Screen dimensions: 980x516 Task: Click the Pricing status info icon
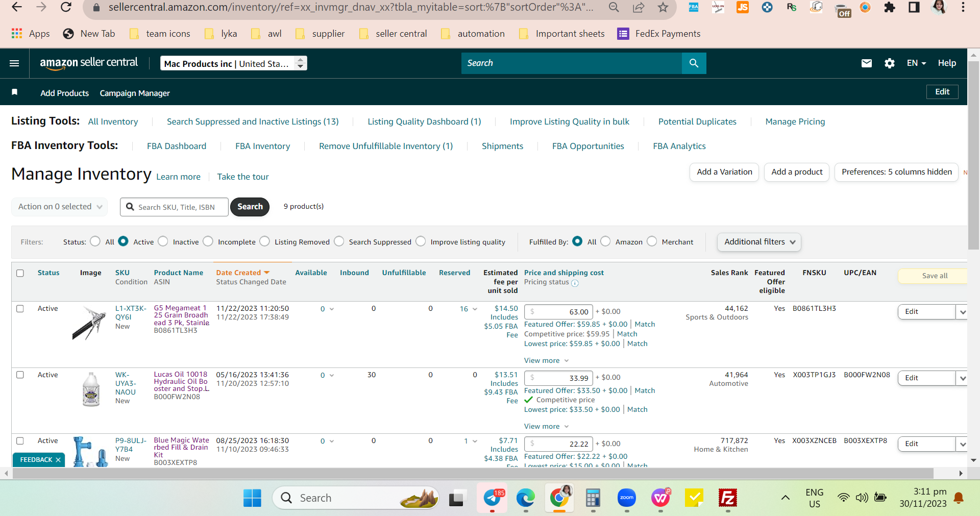[575, 283]
